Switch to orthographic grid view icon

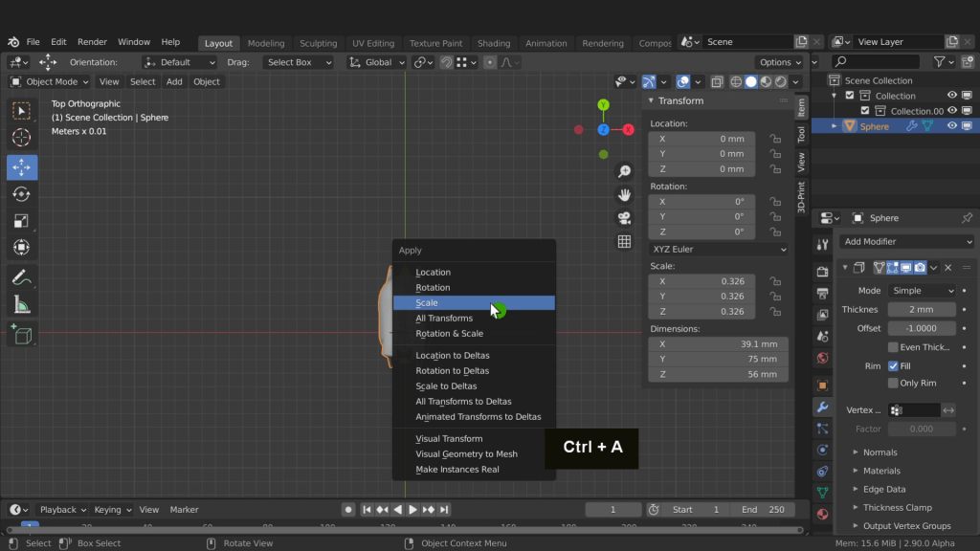tap(624, 242)
